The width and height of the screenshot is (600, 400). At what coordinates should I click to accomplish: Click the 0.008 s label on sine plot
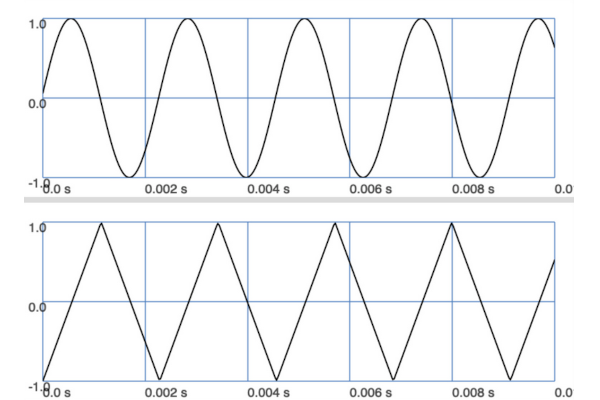[474, 188]
